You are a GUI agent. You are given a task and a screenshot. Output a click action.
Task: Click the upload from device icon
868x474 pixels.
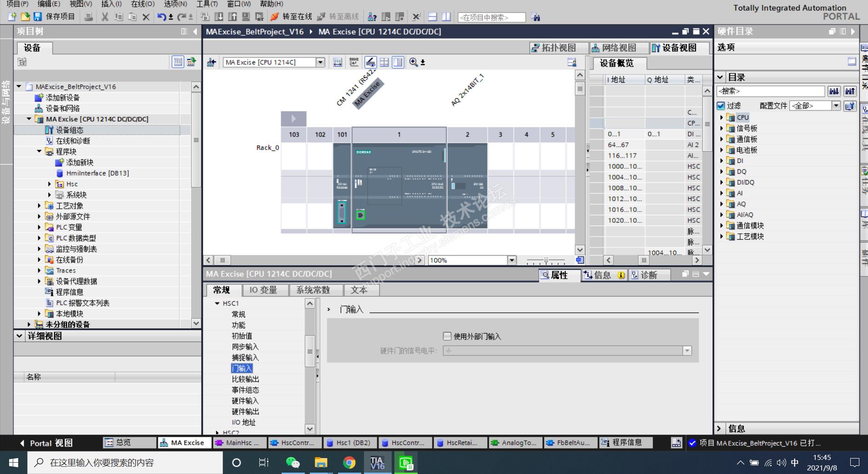tap(232, 17)
